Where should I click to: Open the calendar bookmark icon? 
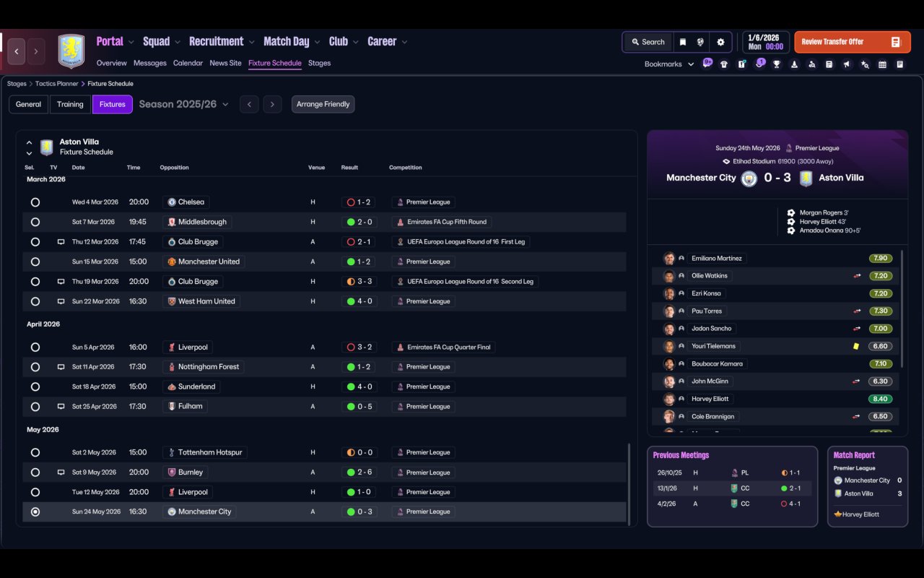(882, 64)
